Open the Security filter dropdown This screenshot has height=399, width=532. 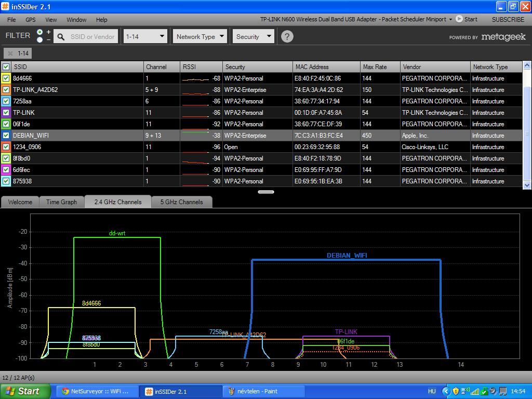pos(253,36)
